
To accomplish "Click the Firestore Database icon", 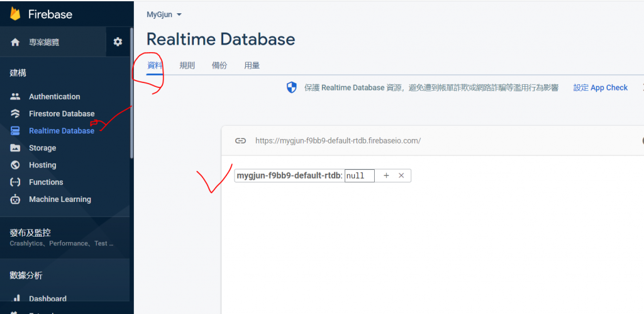I will click(15, 113).
